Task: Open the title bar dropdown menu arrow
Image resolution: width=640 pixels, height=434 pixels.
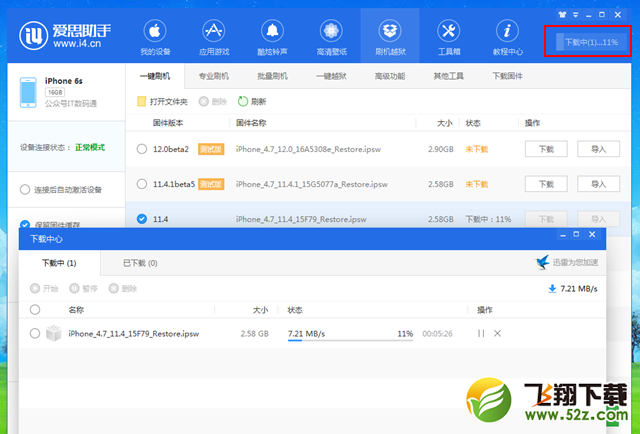Action: click(x=576, y=15)
